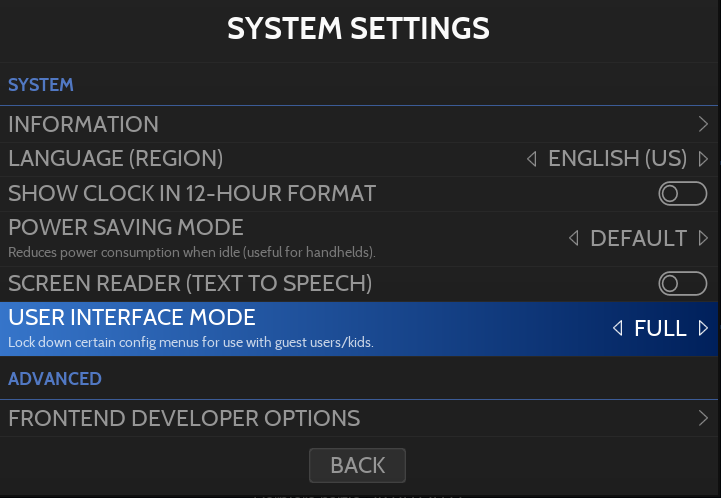
Task: Click right arrow next to Power Saving Default
Action: click(704, 238)
